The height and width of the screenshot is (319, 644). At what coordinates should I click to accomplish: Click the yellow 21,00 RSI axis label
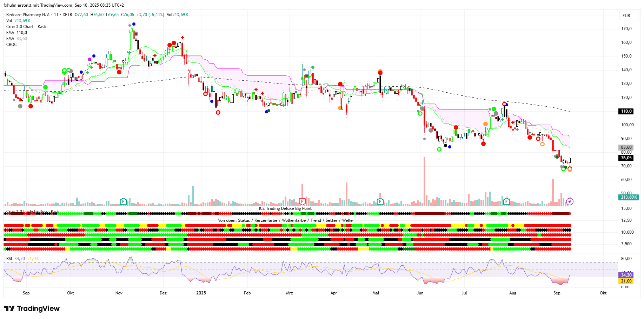tap(626, 281)
